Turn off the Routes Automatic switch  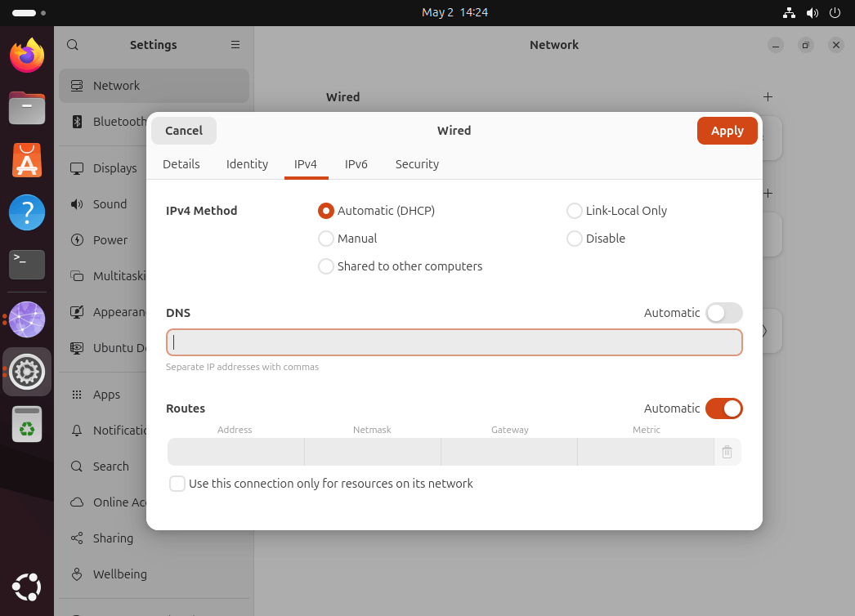point(724,408)
